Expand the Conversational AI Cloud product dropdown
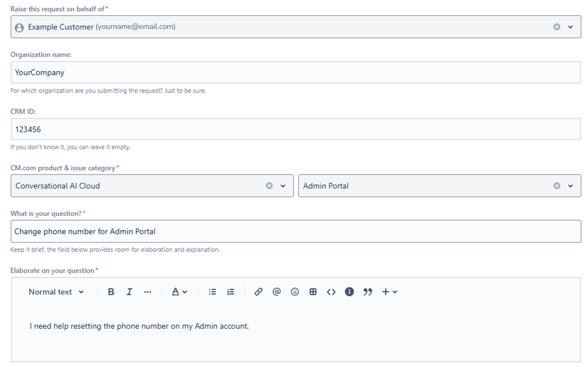Screen dimensions: 588x367 (x=283, y=186)
